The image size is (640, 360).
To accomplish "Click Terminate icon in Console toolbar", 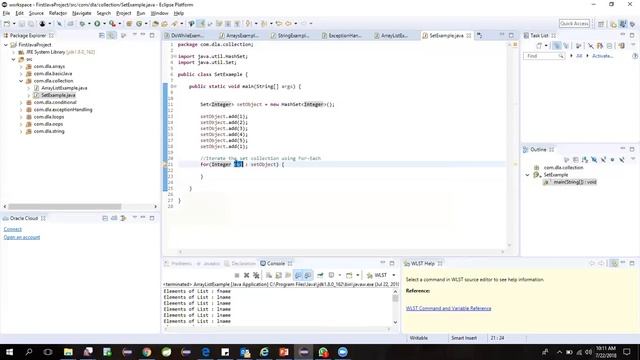I will point(237,275).
